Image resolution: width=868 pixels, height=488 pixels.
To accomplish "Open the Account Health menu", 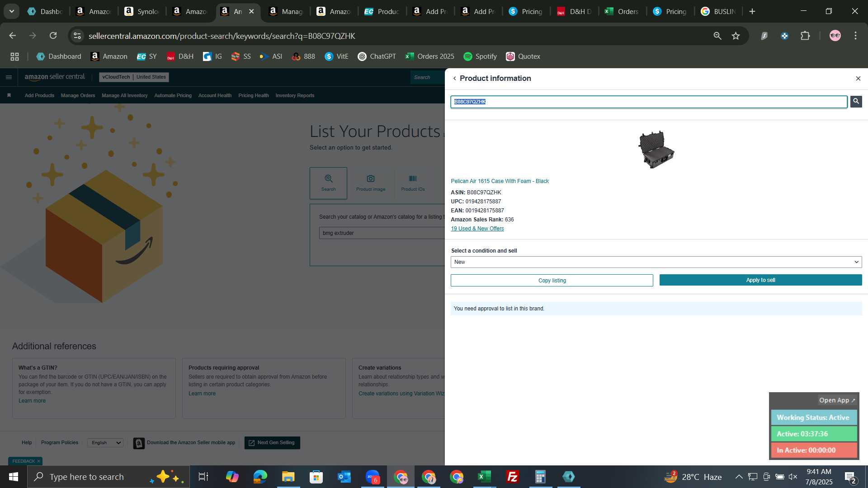I will tap(215, 95).
